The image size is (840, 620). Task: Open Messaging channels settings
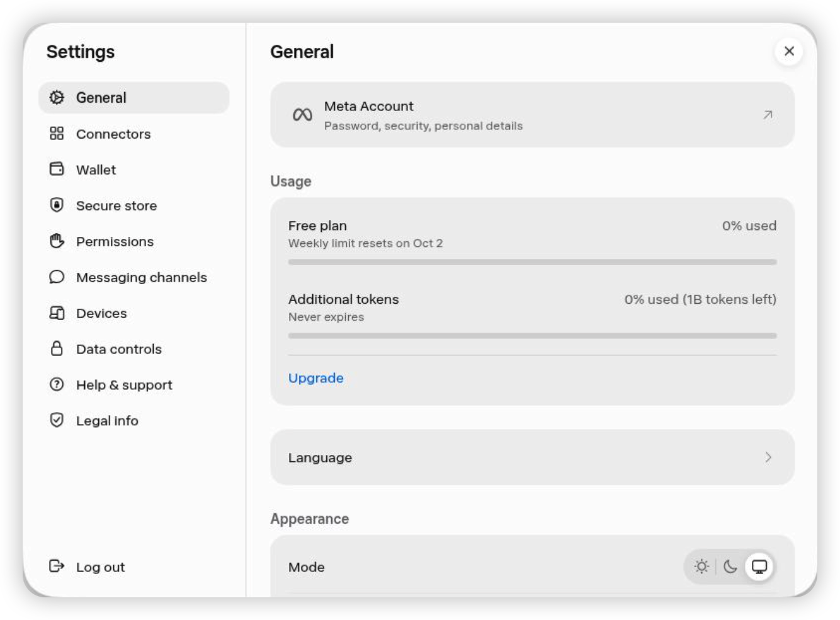[x=133, y=277]
